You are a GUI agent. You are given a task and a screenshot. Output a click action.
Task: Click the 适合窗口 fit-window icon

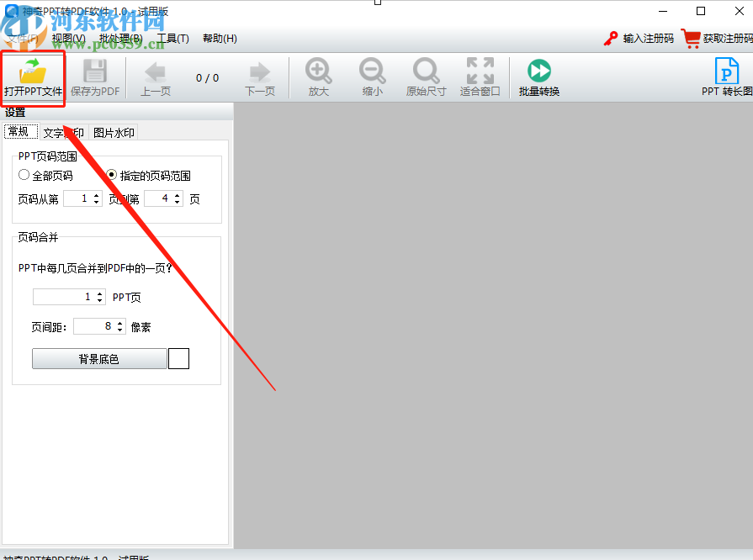click(x=480, y=77)
